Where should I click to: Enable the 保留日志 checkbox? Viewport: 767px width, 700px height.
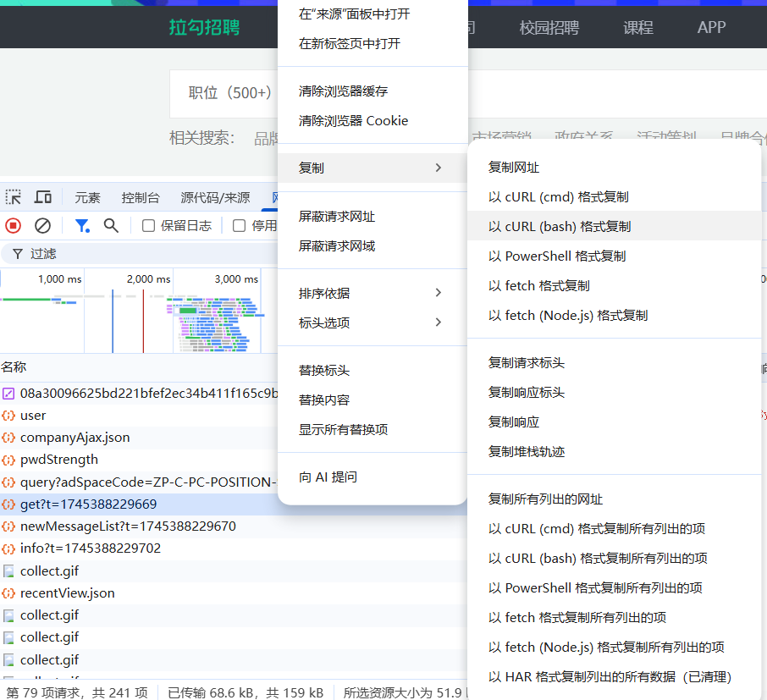pos(148,225)
